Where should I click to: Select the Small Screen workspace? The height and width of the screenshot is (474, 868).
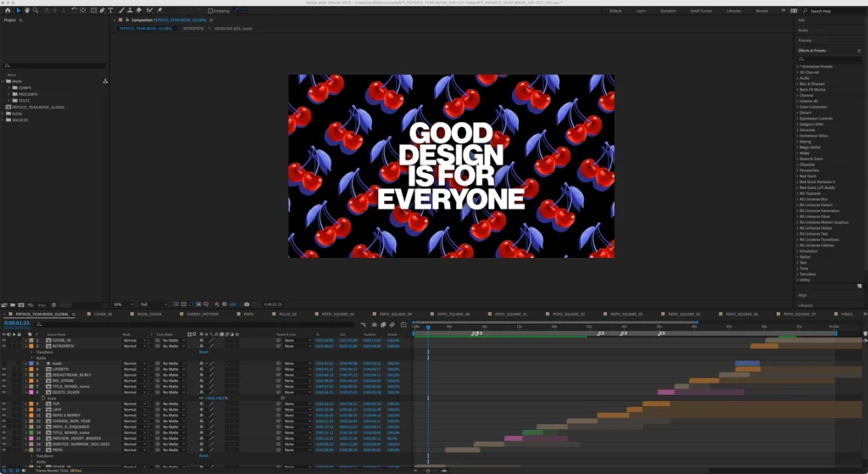pyautogui.click(x=701, y=10)
